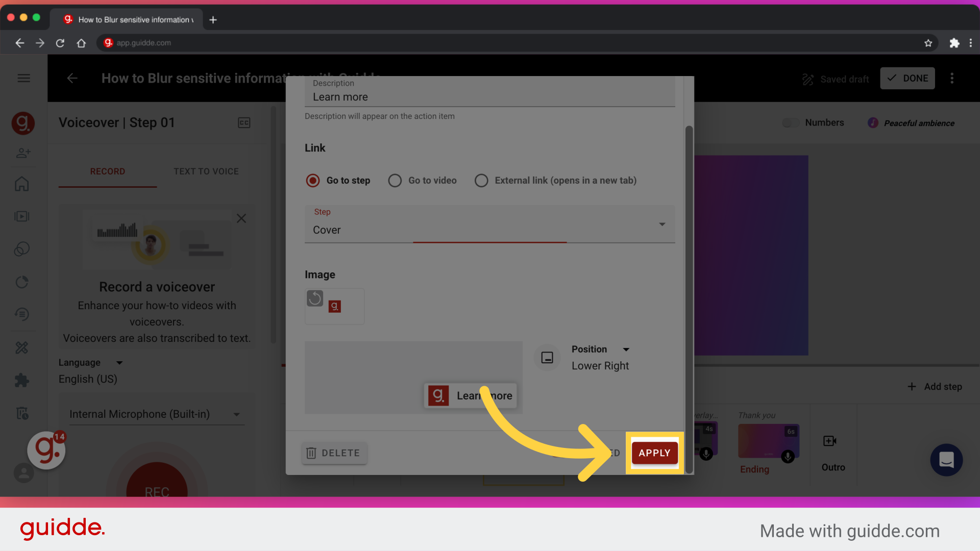The height and width of the screenshot is (551, 980).
Task: Select the Go to video radio button
Action: [x=395, y=180]
